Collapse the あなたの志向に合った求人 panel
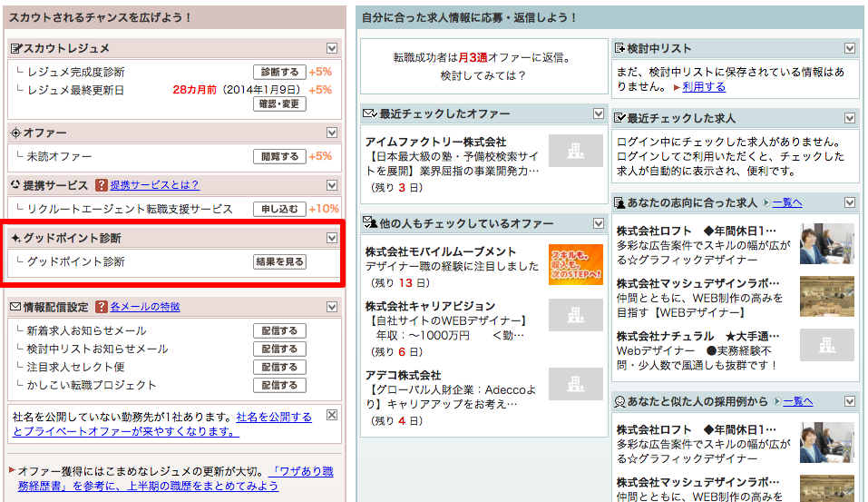The width and height of the screenshot is (868, 502). click(x=850, y=202)
